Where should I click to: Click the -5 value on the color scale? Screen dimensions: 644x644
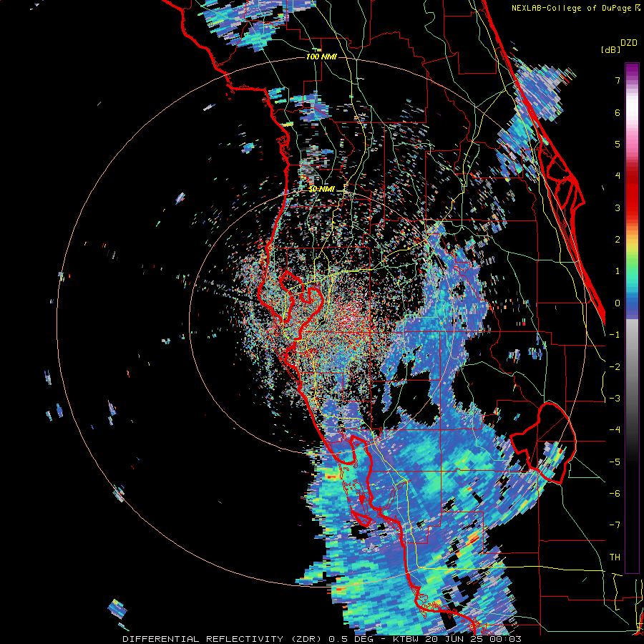615,462
